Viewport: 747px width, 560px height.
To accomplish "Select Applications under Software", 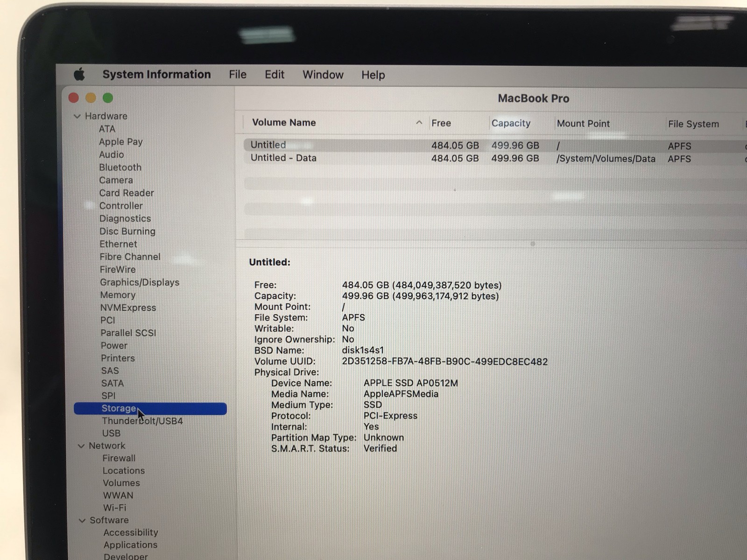I will [x=130, y=545].
